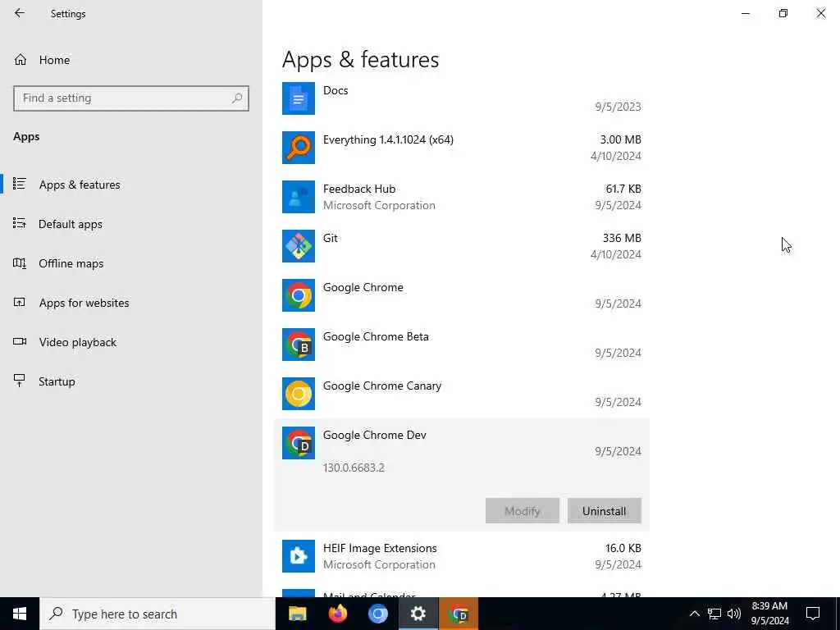
Task: Click the Settings gear on taskbar
Action: pos(418,614)
